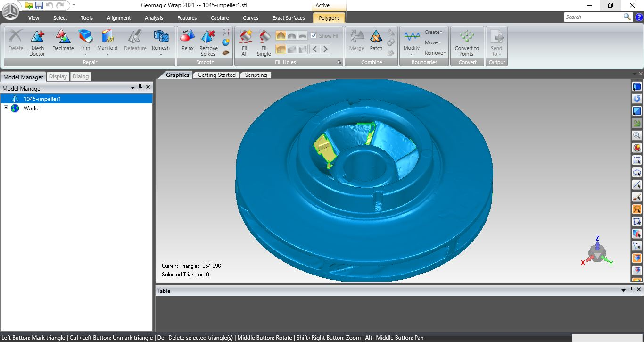Save the file using the floppy disk icon
Image resolution: width=644 pixels, height=342 pixels.
[x=39, y=5]
